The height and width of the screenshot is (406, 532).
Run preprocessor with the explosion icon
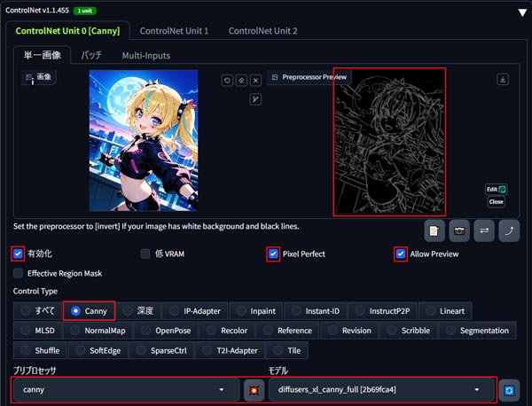coord(254,390)
